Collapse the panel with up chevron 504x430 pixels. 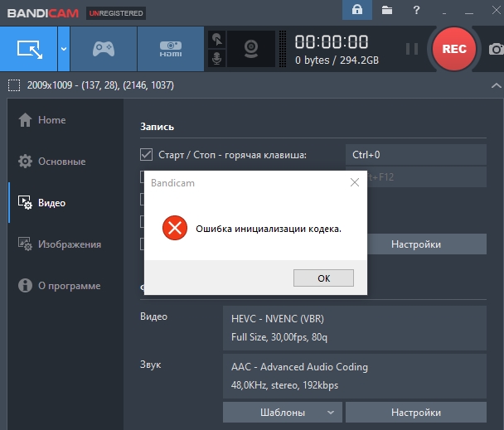pyautogui.click(x=497, y=85)
